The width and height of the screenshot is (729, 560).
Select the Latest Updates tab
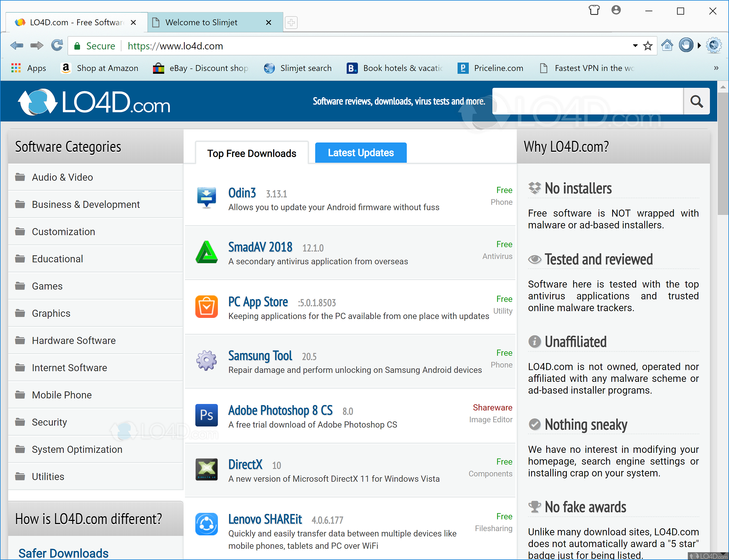pyautogui.click(x=360, y=152)
